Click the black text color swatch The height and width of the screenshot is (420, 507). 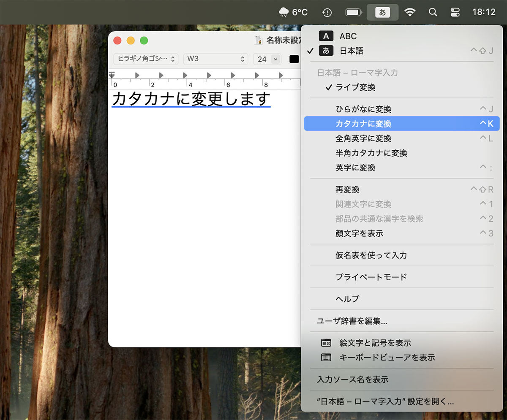click(x=294, y=59)
